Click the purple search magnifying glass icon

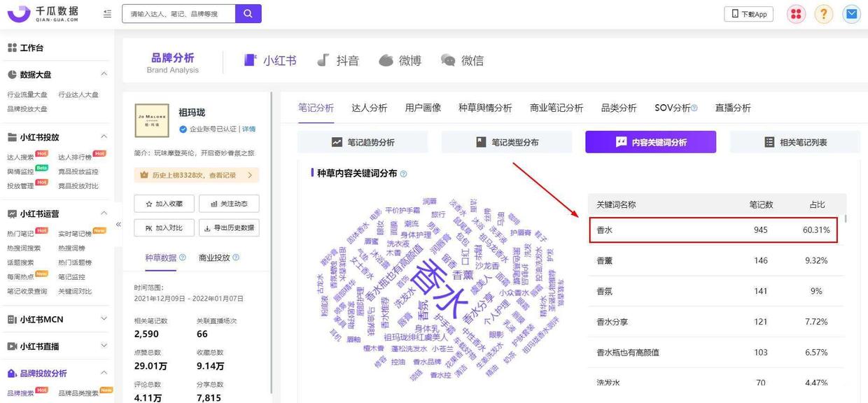(246, 14)
